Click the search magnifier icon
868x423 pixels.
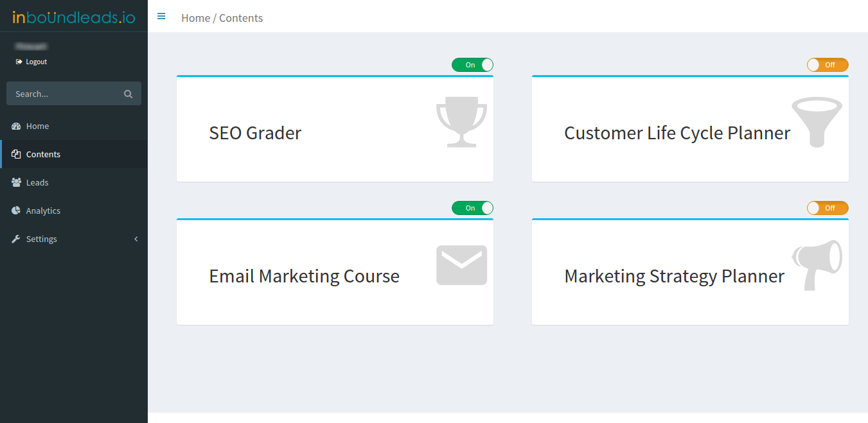(x=128, y=93)
